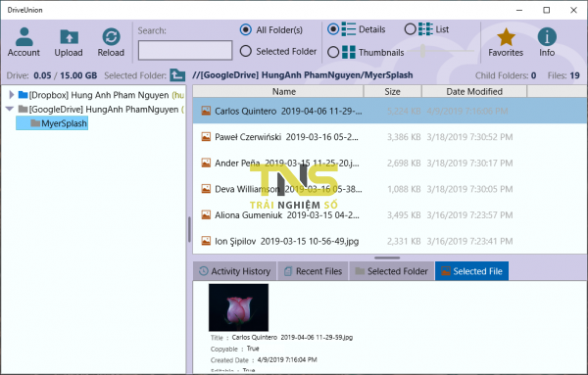Choose the Thumbnails view radio button
This screenshot has height=375, width=588.
click(x=333, y=52)
